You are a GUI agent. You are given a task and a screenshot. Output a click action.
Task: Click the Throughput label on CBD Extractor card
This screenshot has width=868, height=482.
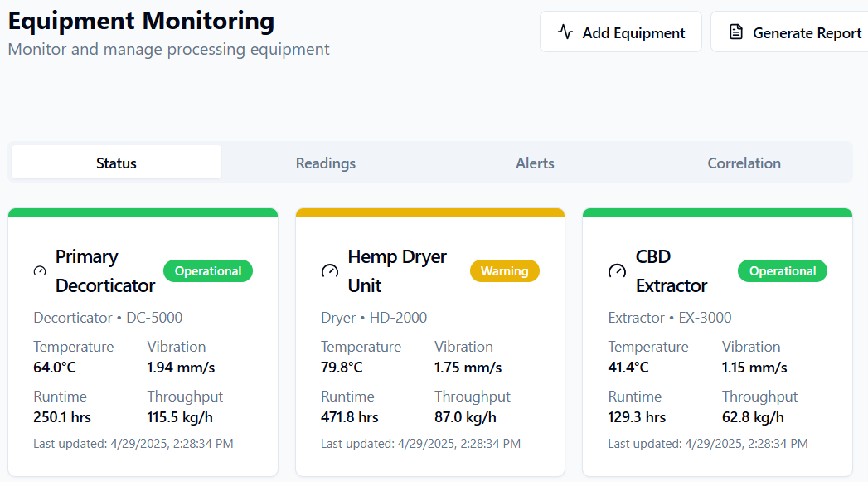[759, 397]
